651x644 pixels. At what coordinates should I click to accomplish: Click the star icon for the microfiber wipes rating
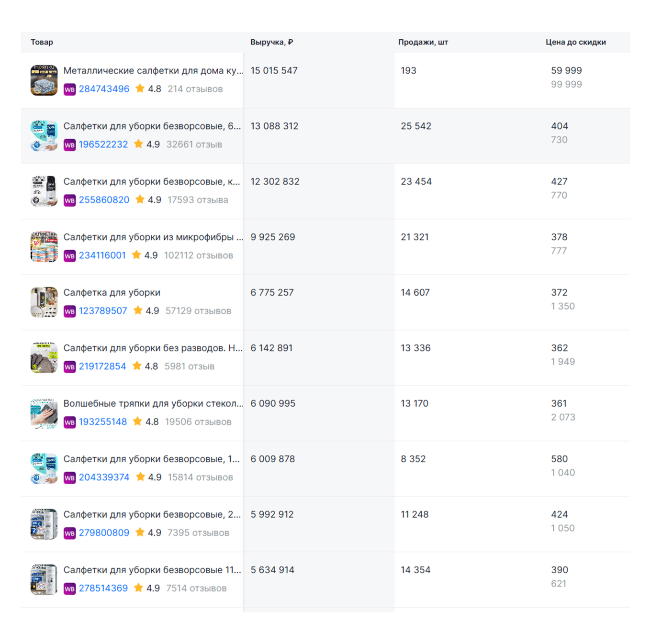[x=135, y=255]
